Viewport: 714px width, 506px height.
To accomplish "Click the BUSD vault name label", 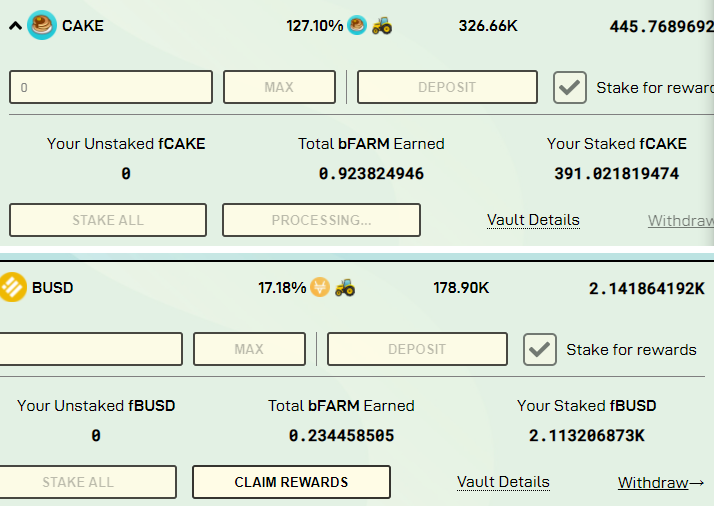I will pos(52,288).
